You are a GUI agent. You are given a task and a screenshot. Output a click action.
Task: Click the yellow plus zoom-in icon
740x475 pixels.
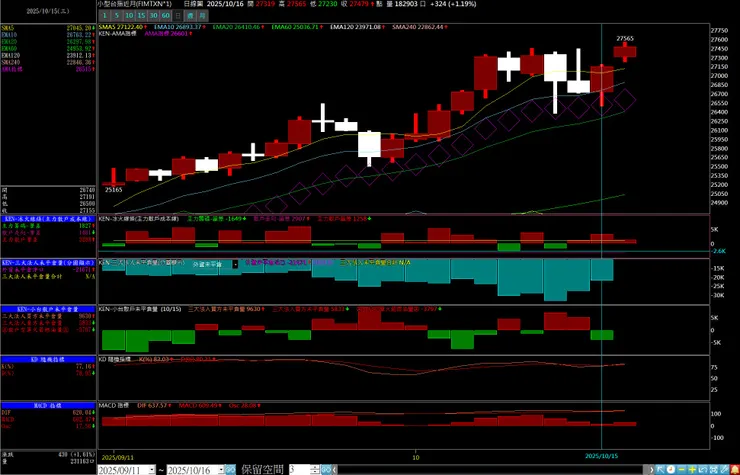(692, 470)
